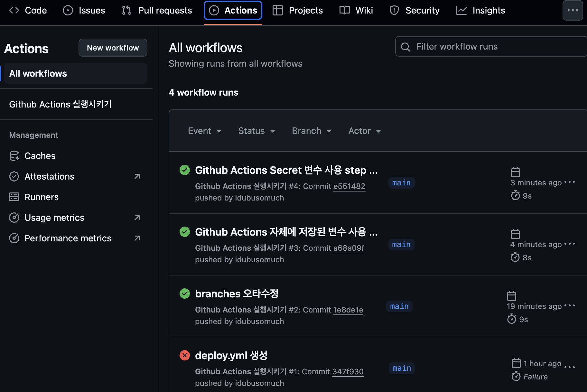Expand the Status filter dropdown

257,131
